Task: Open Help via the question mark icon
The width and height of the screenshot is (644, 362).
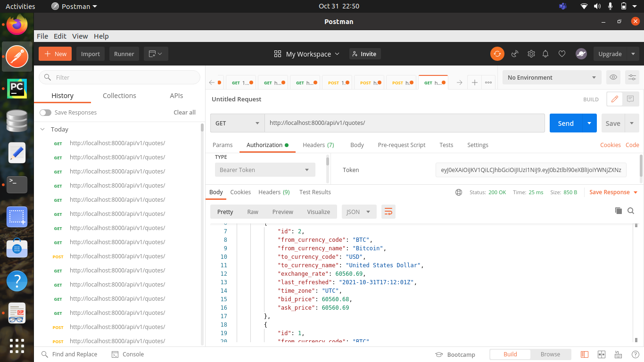Action: point(635,354)
